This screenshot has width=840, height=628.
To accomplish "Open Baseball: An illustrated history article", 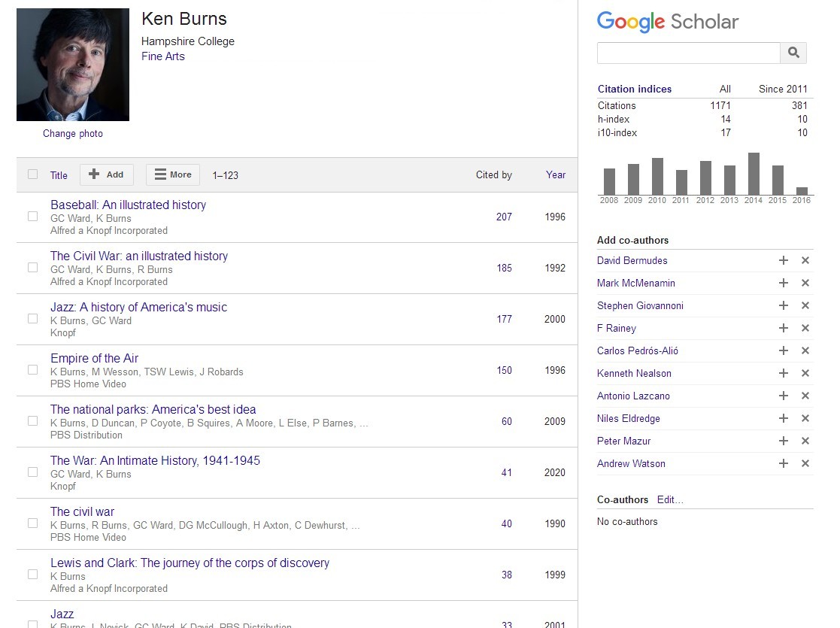I will [128, 205].
